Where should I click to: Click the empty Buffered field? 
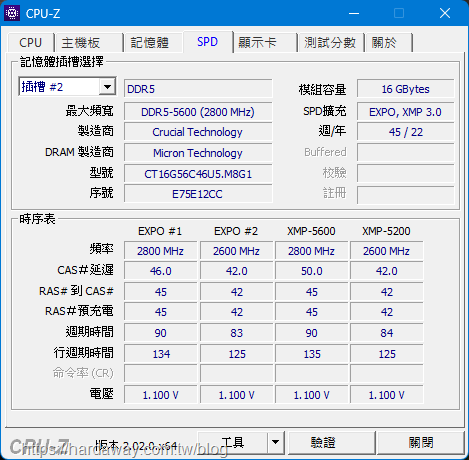coord(405,152)
